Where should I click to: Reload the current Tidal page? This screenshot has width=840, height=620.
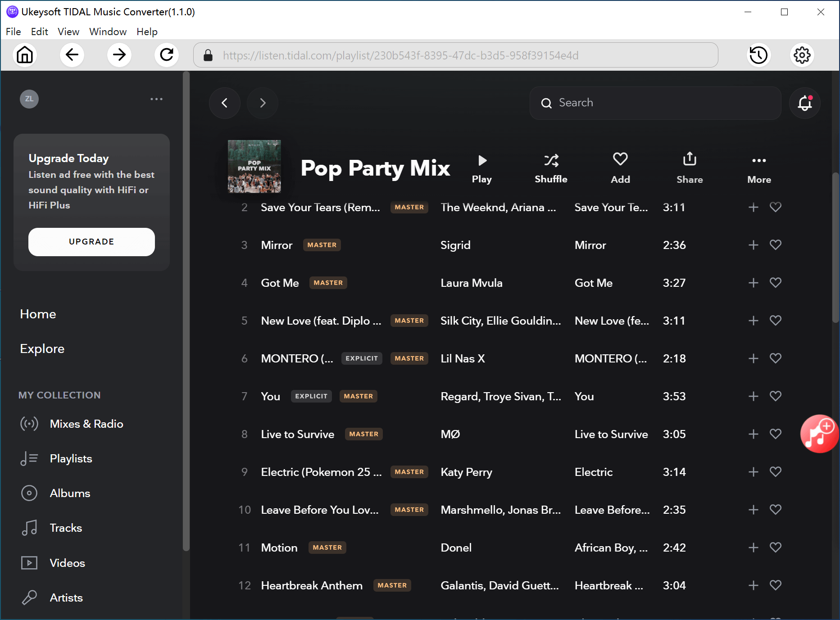[x=166, y=55]
